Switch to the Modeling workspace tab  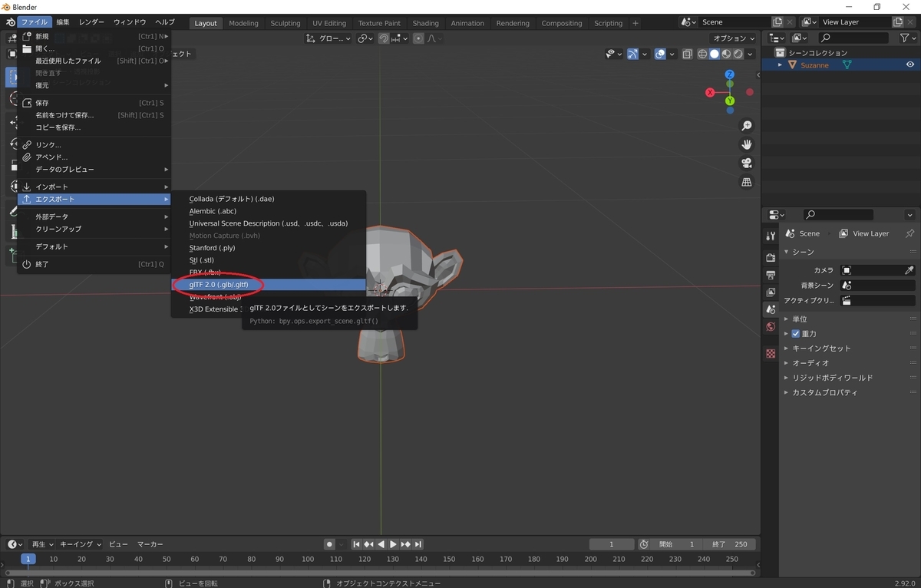point(243,23)
